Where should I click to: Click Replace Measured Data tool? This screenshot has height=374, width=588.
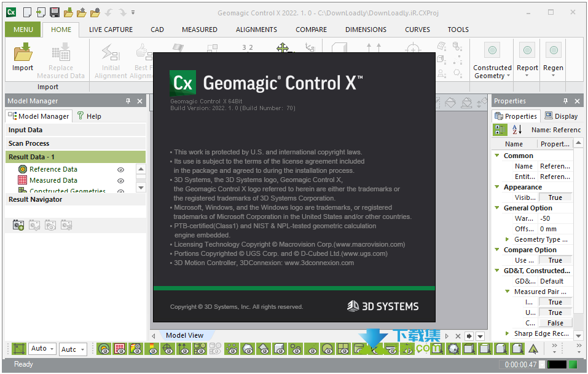click(x=61, y=62)
